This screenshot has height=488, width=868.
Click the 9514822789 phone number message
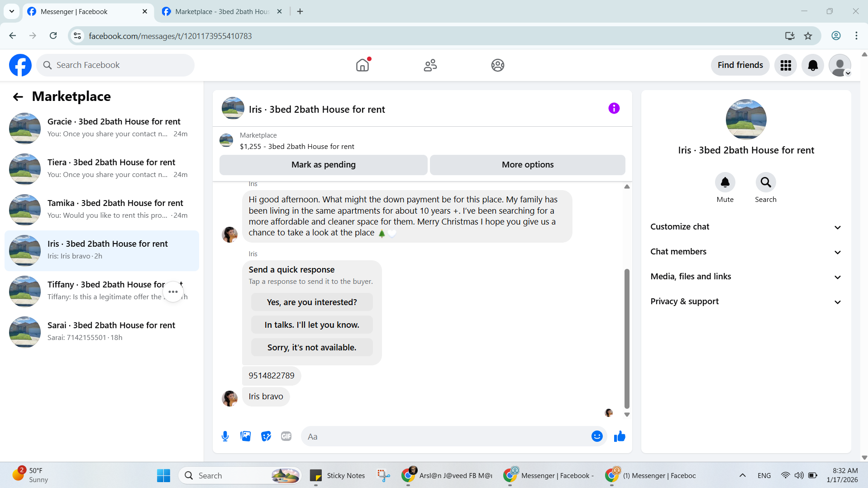pyautogui.click(x=271, y=375)
